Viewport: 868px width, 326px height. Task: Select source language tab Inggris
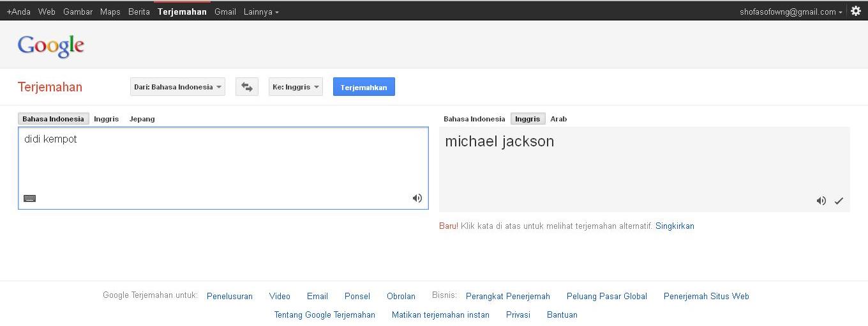click(106, 119)
